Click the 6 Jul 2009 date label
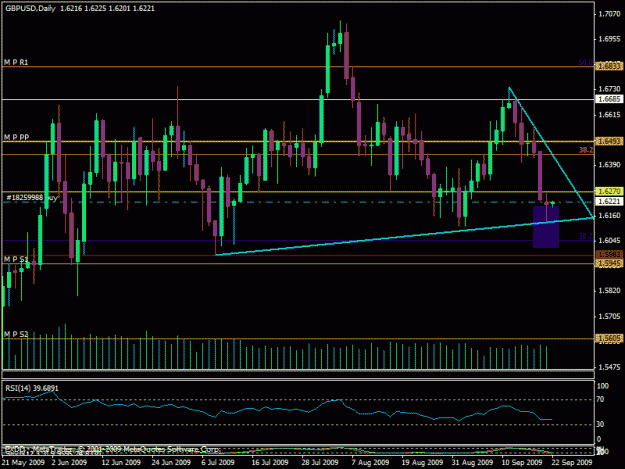 pyautogui.click(x=218, y=463)
